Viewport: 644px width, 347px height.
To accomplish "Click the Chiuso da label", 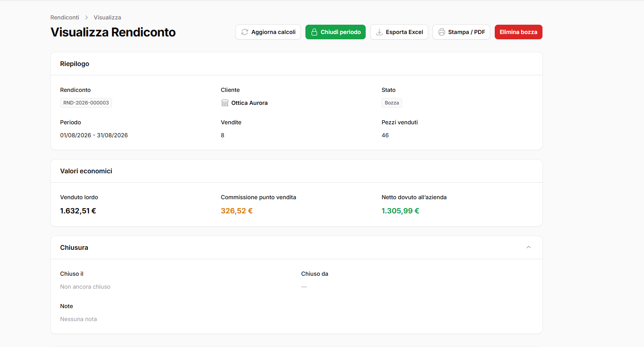I will (x=315, y=274).
